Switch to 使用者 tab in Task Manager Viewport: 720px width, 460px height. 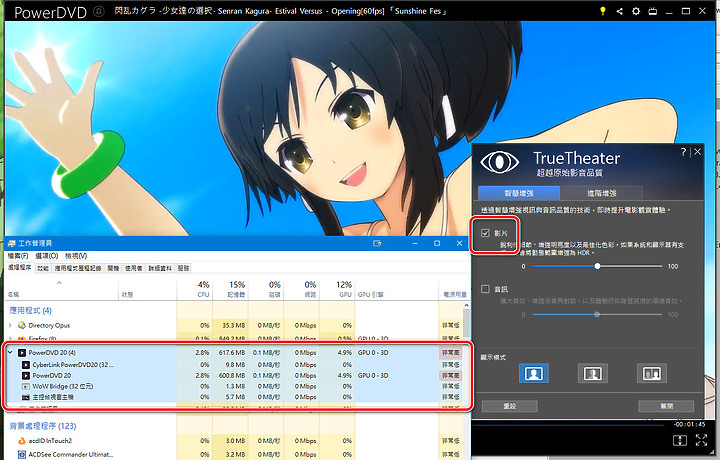point(134,268)
